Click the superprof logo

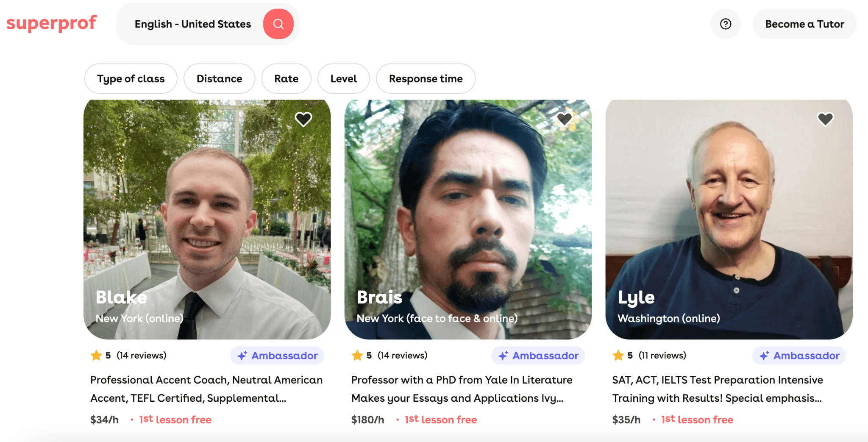[x=52, y=23]
